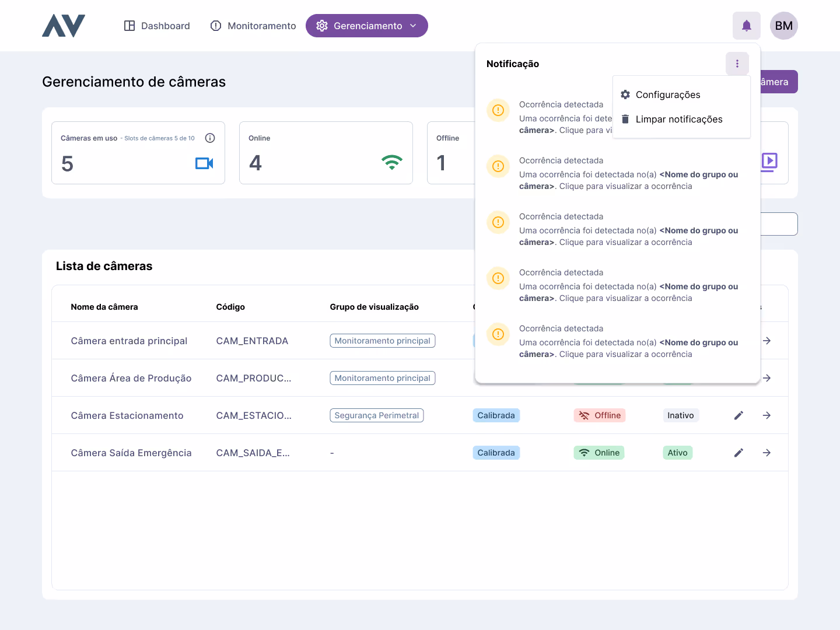Open the notification bell icon
Screen dimensions: 840x630
click(747, 26)
